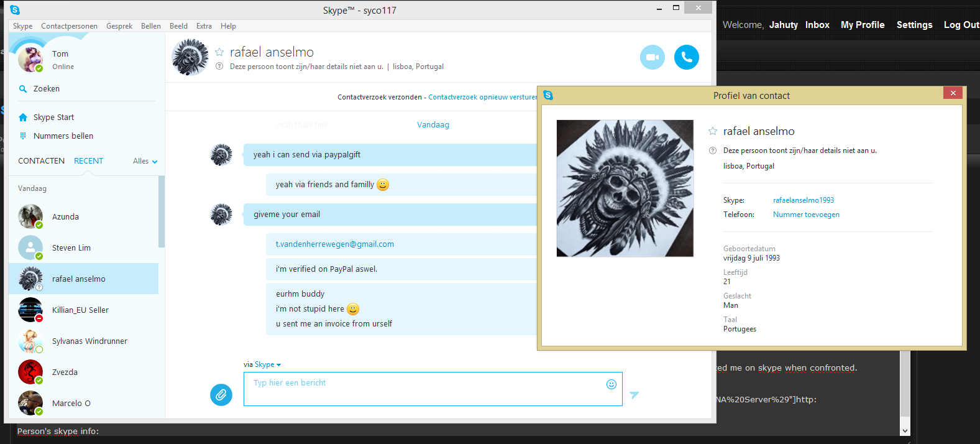Click the paperclip attach file button

click(221, 394)
